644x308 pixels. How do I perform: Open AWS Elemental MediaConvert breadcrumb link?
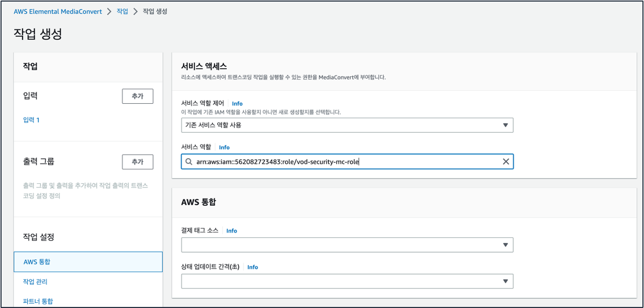click(58, 11)
